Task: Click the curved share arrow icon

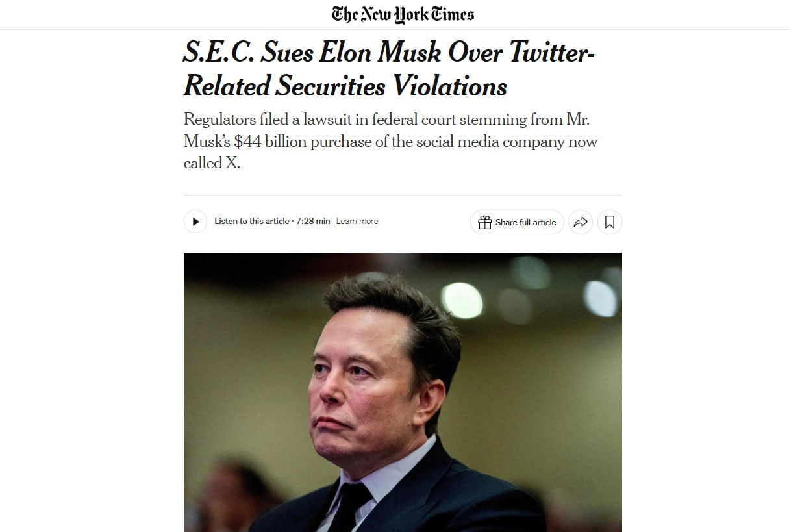Action: click(x=581, y=222)
